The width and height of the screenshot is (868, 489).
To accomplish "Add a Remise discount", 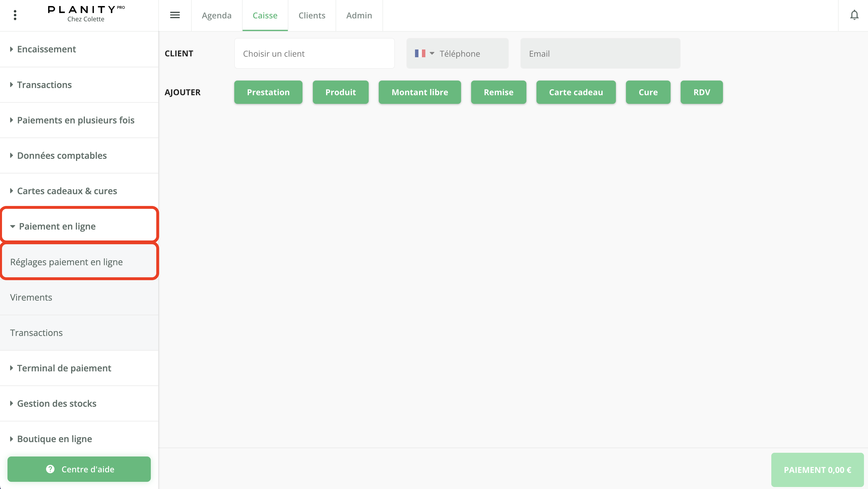I will 498,92.
